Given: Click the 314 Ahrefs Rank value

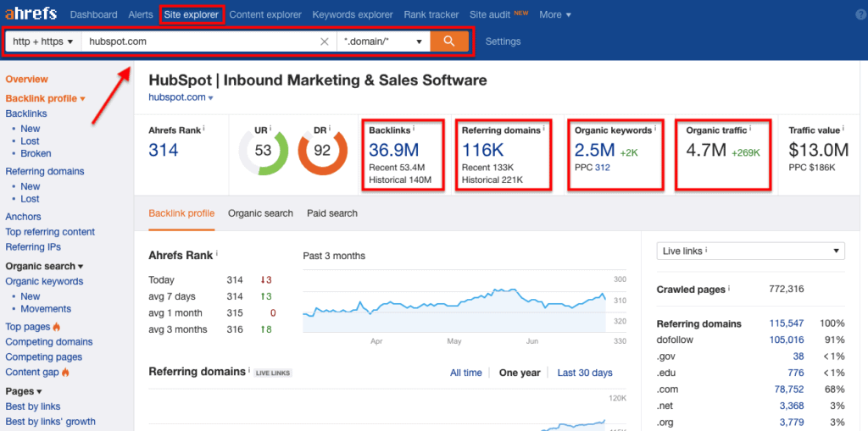Looking at the screenshot, I should click(164, 150).
